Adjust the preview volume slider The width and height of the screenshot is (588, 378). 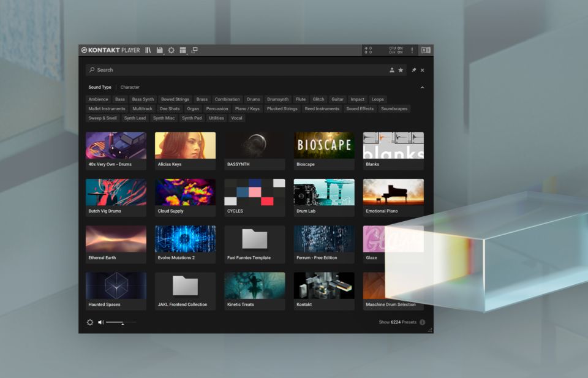click(121, 322)
